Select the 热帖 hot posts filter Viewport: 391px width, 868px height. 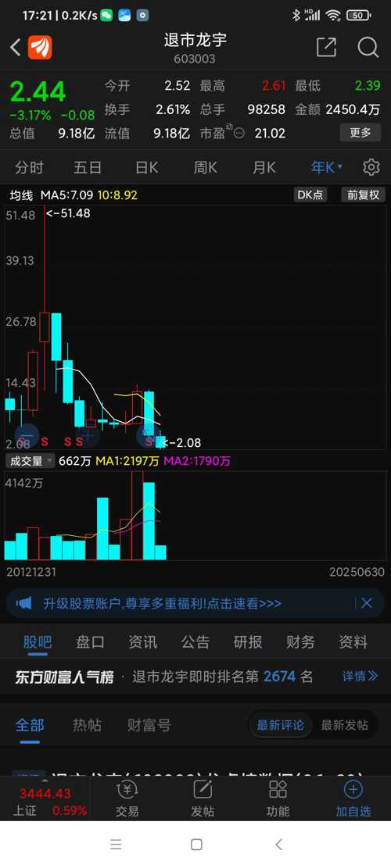[87, 724]
